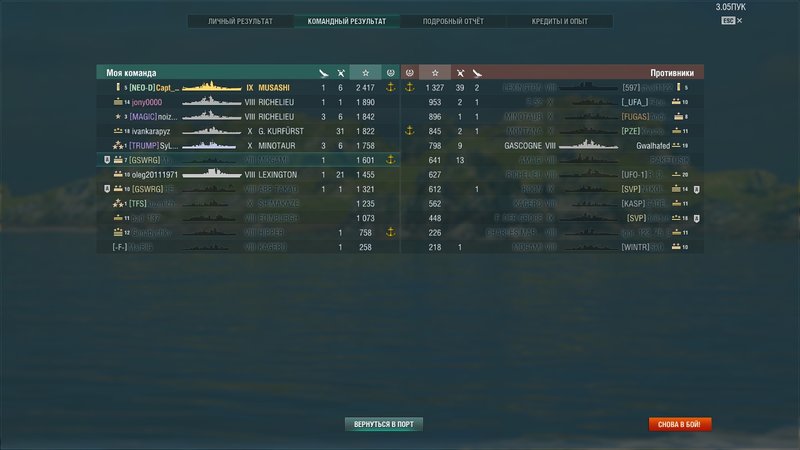Image resolution: width=800 pixels, height=450 pixels.
Task: Open the Кредиты и опыт tab
Action: click(560, 21)
